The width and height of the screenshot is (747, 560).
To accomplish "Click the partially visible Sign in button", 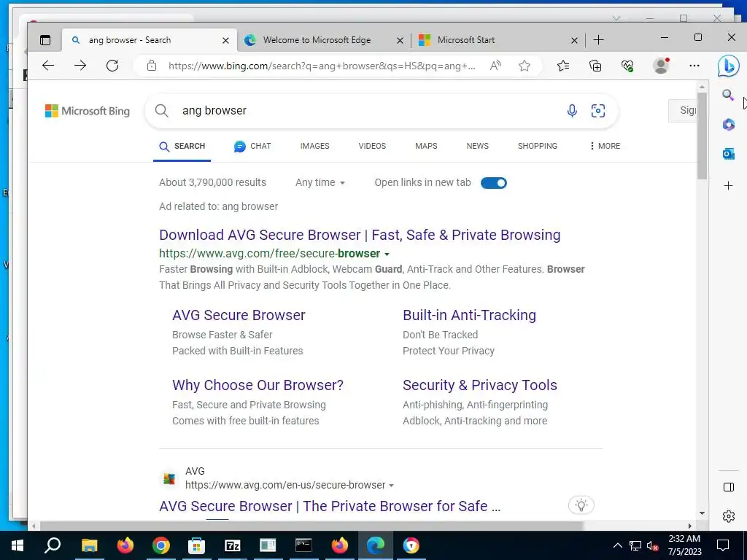I will 682,111.
